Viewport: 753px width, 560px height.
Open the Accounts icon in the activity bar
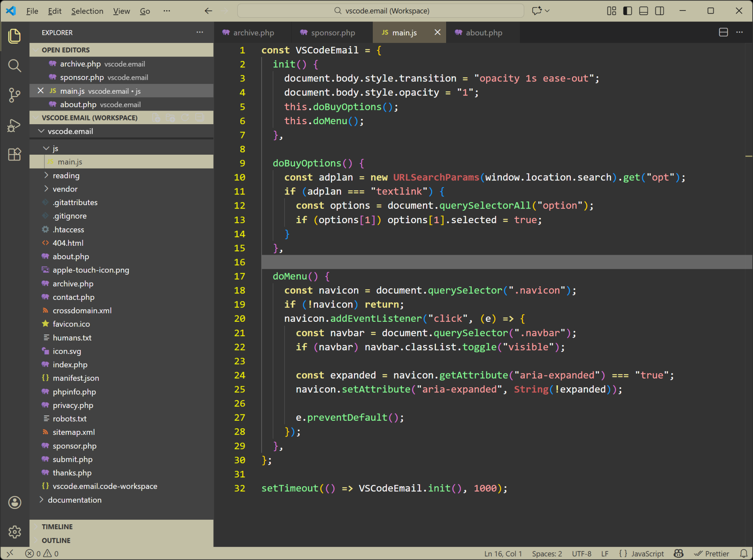[x=14, y=502]
